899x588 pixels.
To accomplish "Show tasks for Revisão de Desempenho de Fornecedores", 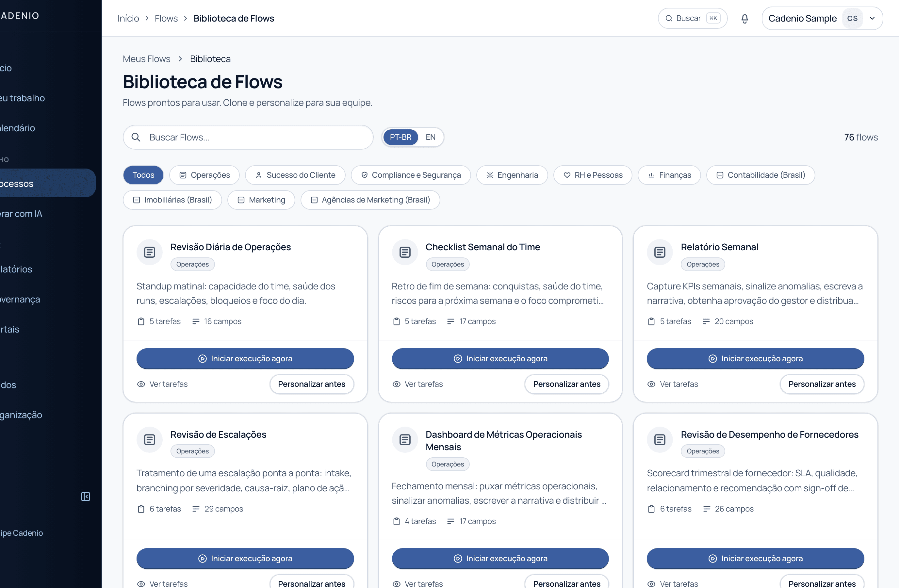I will [673, 583].
